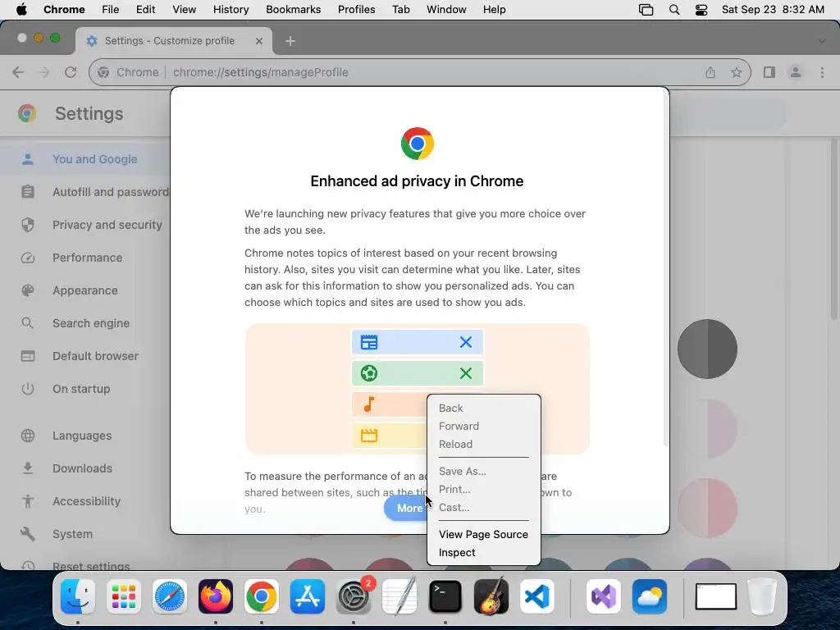Click the Chrome forward arrow
Image resolution: width=840 pixels, height=630 pixels.
point(44,72)
